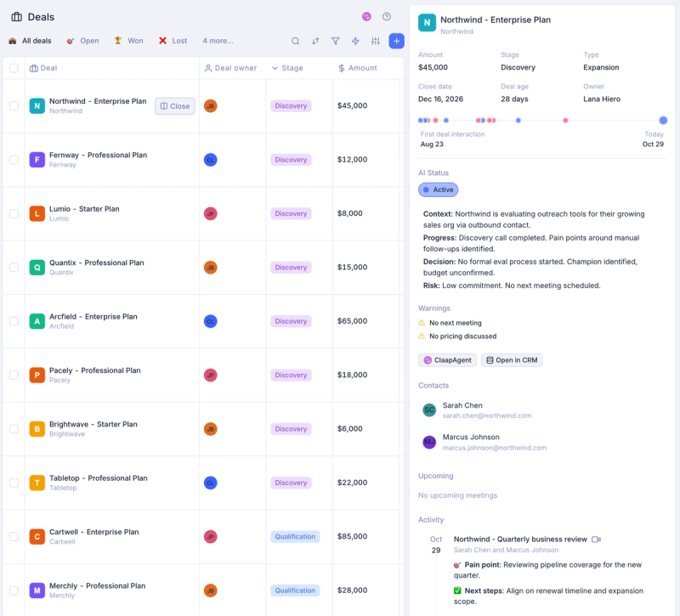The width and height of the screenshot is (680, 616).
Task: Open the Active AI Status pill
Action: point(438,189)
